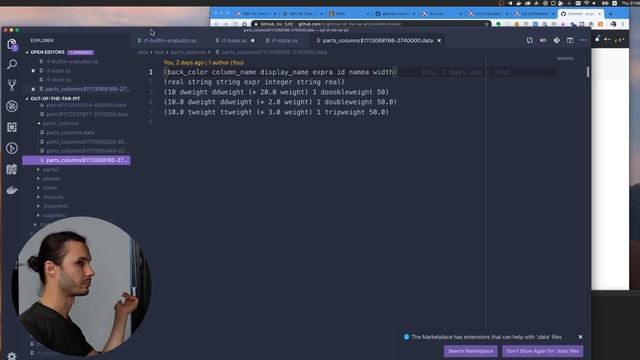The image size is (640, 360).
Task: Select highlighted parts_columns$1113068166 file in tree
Action: coord(77,160)
